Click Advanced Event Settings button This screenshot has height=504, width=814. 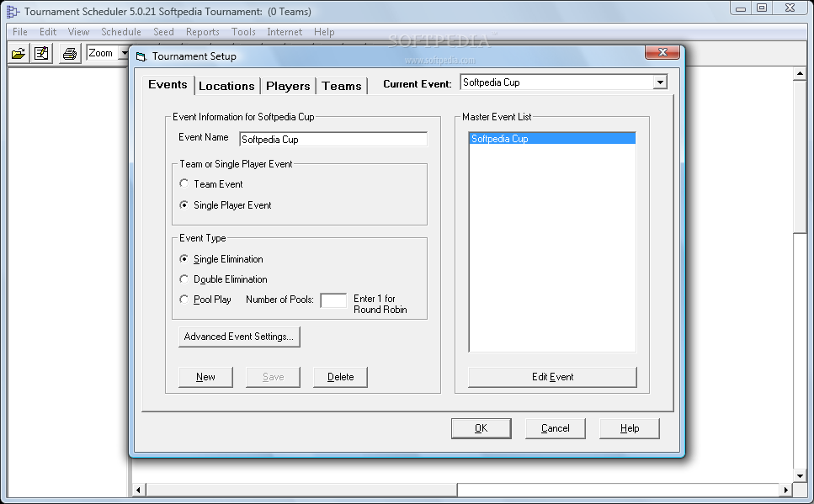click(x=239, y=337)
